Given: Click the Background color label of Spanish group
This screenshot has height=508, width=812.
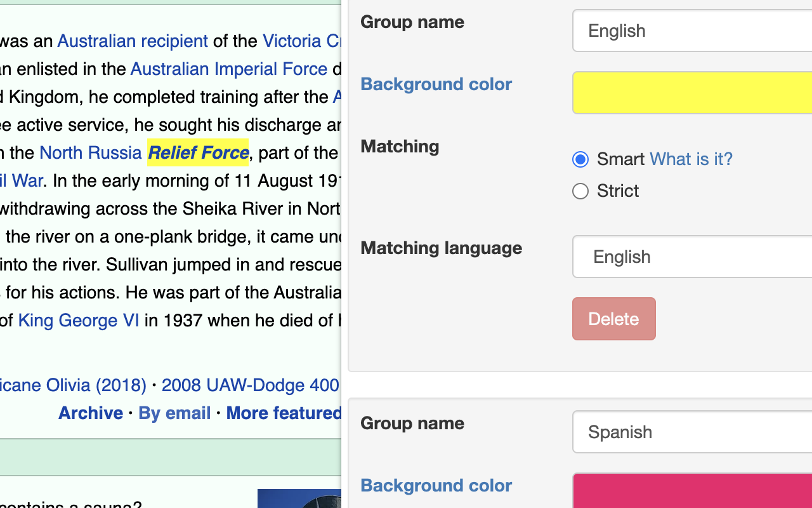Looking at the screenshot, I should (x=436, y=485).
